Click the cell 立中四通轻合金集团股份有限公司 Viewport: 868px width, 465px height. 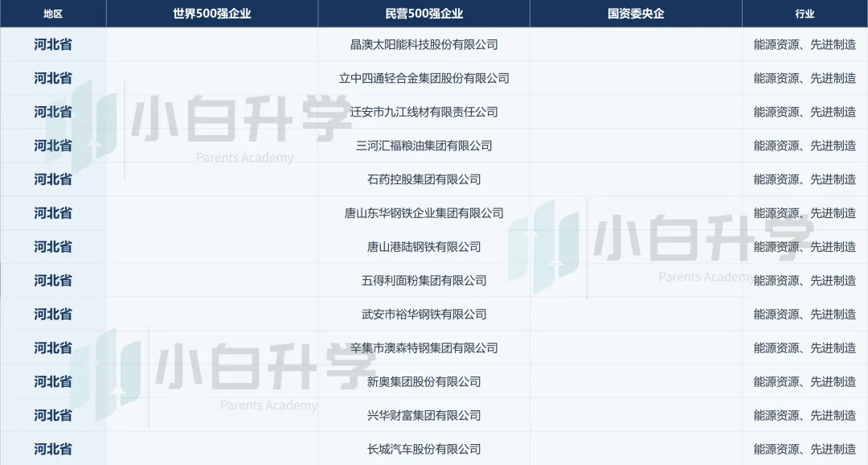[x=424, y=78]
